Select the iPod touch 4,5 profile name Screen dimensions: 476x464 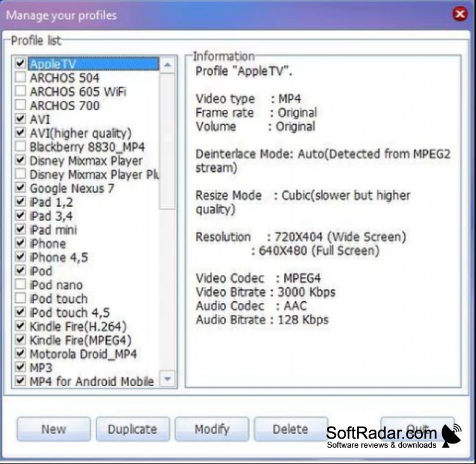tap(69, 313)
